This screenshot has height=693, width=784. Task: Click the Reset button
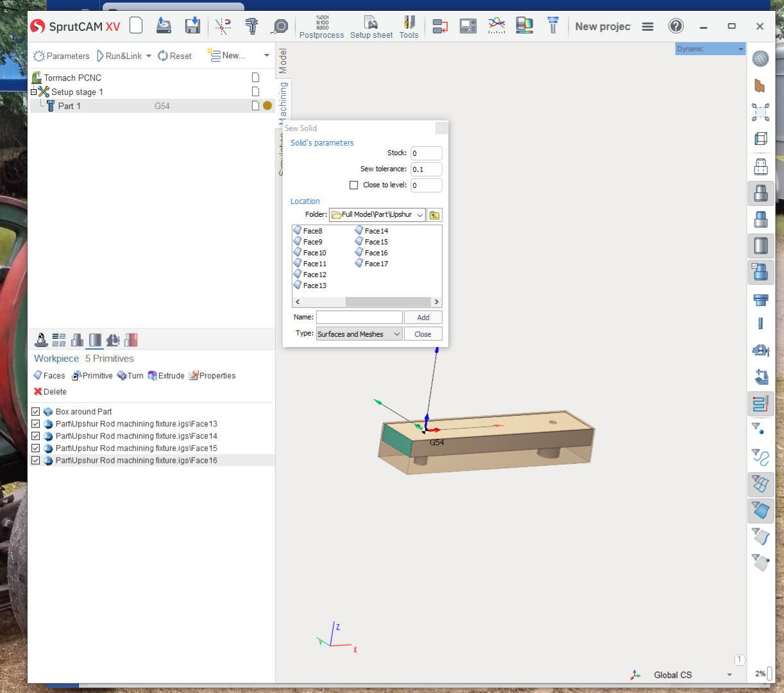175,56
